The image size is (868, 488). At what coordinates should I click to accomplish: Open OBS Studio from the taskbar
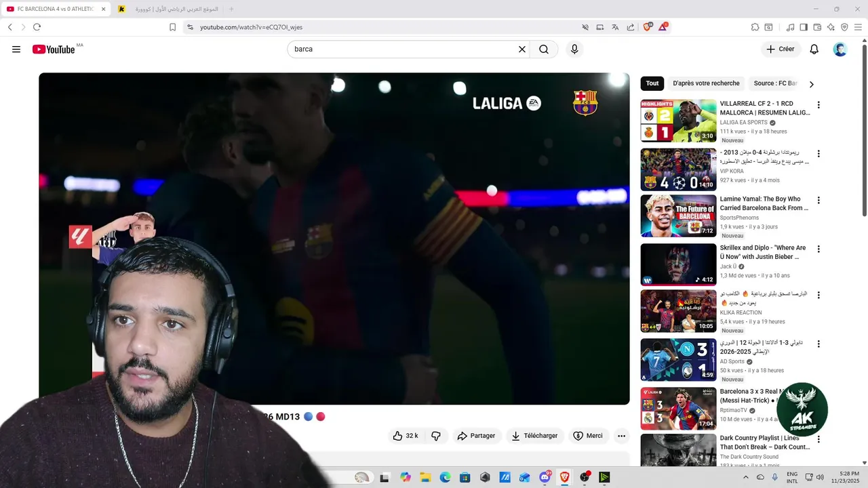point(585,477)
